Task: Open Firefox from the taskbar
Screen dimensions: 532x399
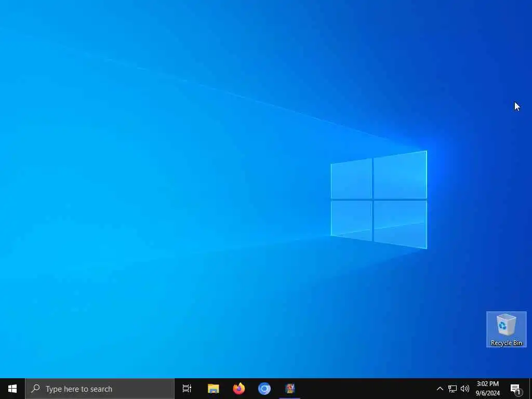Action: coord(239,389)
